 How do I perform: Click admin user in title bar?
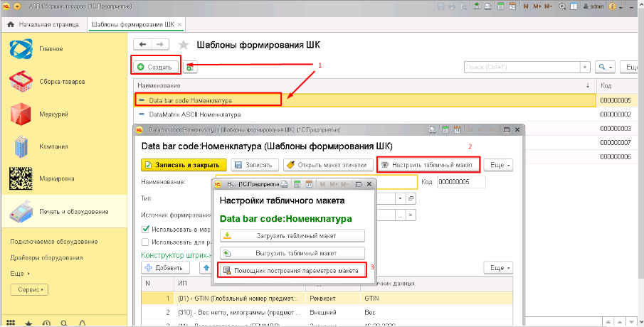[x=593, y=6]
